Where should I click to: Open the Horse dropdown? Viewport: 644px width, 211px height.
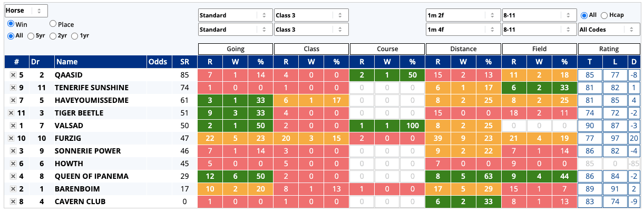coord(26,11)
